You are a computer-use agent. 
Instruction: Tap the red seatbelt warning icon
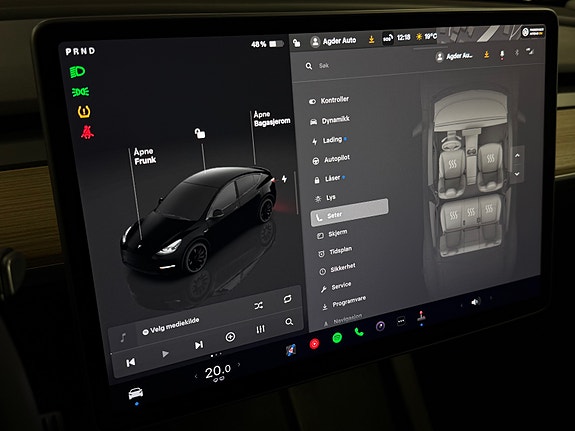(87, 132)
